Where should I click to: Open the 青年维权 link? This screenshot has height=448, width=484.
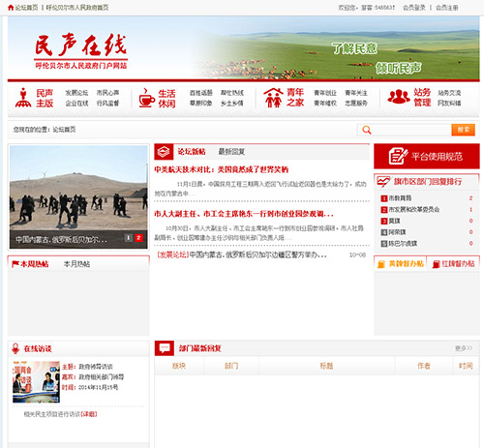tap(325, 104)
